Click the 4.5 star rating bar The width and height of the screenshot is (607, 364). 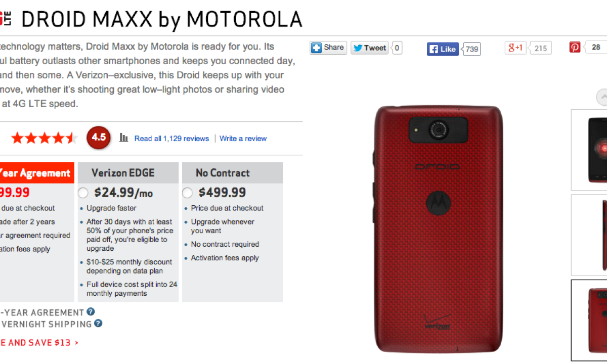[x=45, y=138]
